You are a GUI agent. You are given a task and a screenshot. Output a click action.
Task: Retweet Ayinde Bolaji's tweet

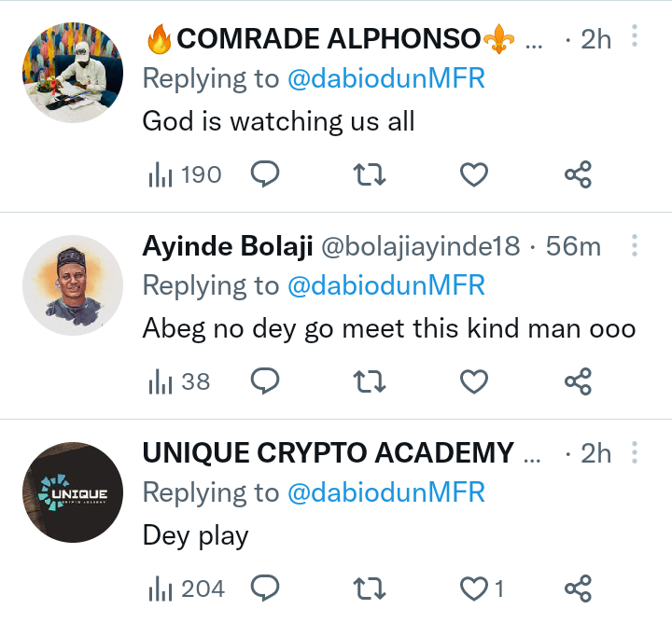point(371,381)
